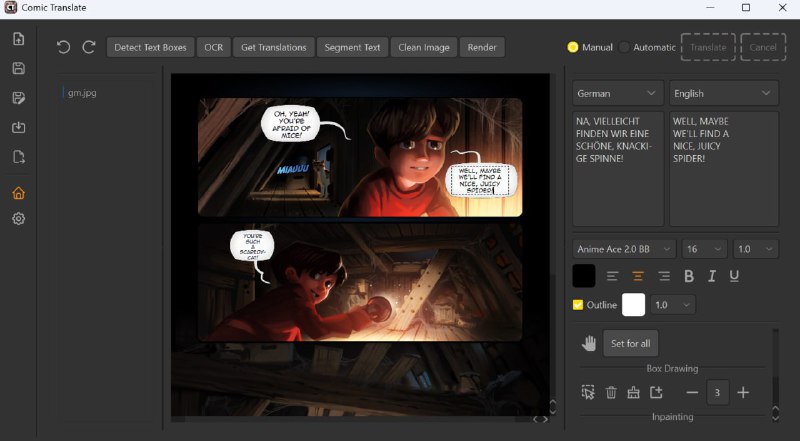Screen dimensions: 800x441
Task: Click the white outline color swatch
Action: click(x=633, y=305)
